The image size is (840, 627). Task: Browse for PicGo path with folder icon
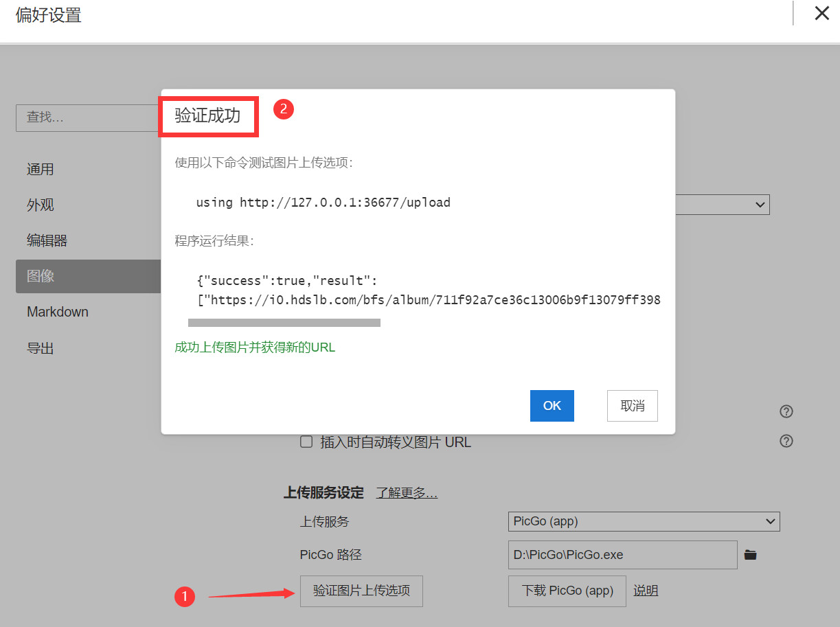click(x=751, y=555)
